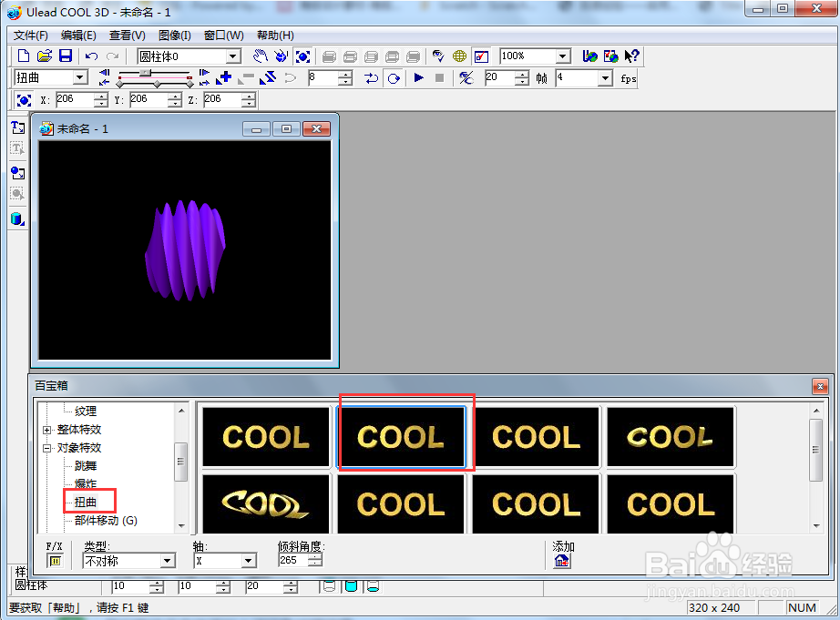Open the 帮助(H) menu
This screenshot has height=620, width=840.
275,36
